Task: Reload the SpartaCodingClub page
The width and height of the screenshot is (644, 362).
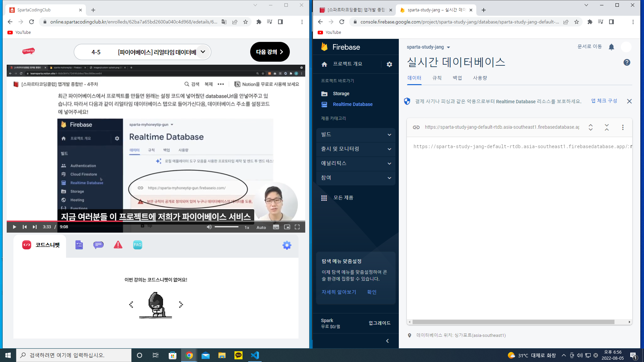Action: tap(32, 22)
